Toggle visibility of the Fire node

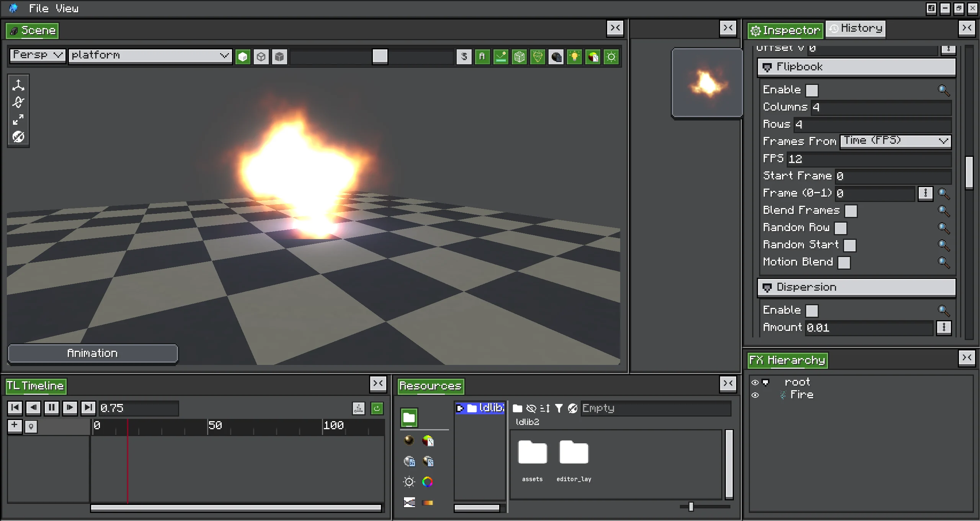coord(755,395)
